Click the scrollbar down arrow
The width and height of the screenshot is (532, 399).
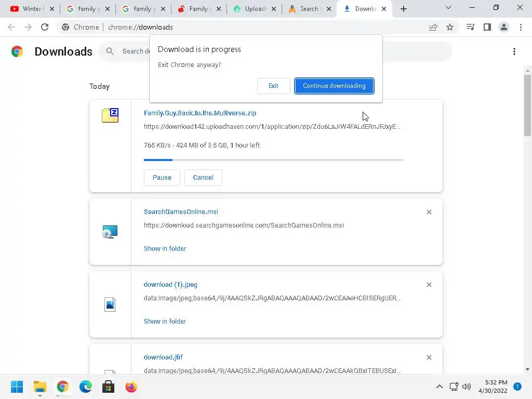tap(527, 369)
